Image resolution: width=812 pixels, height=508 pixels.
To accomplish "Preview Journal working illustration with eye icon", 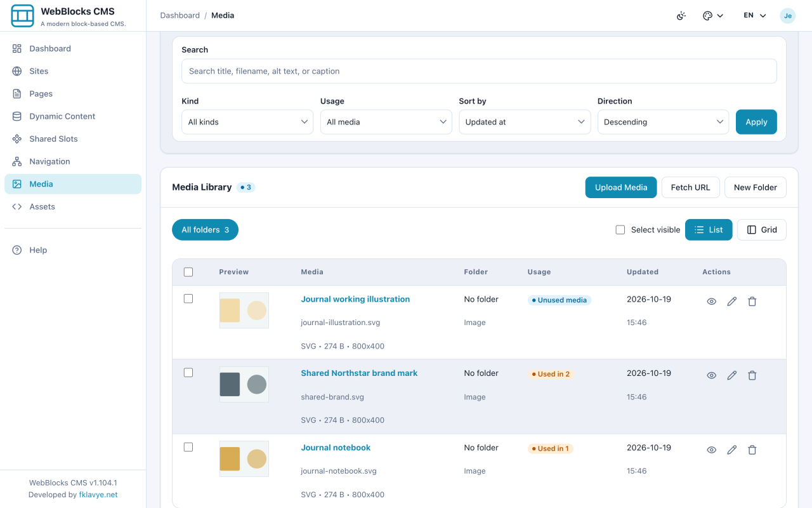I will click(712, 302).
